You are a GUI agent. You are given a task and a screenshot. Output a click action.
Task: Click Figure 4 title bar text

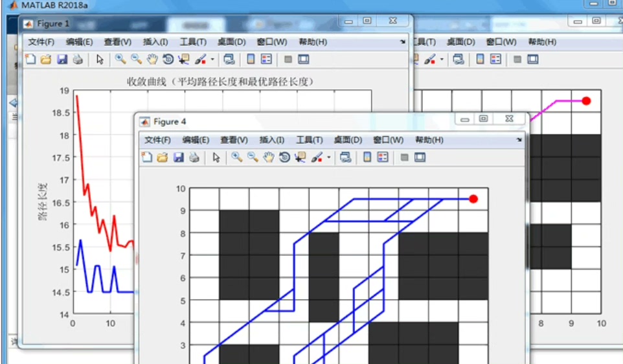[170, 122]
